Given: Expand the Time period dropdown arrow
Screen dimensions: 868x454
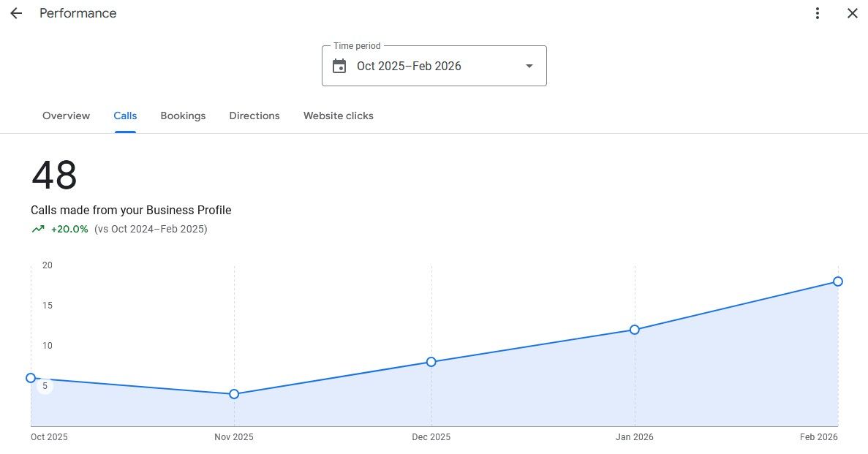Looking at the screenshot, I should [x=529, y=67].
